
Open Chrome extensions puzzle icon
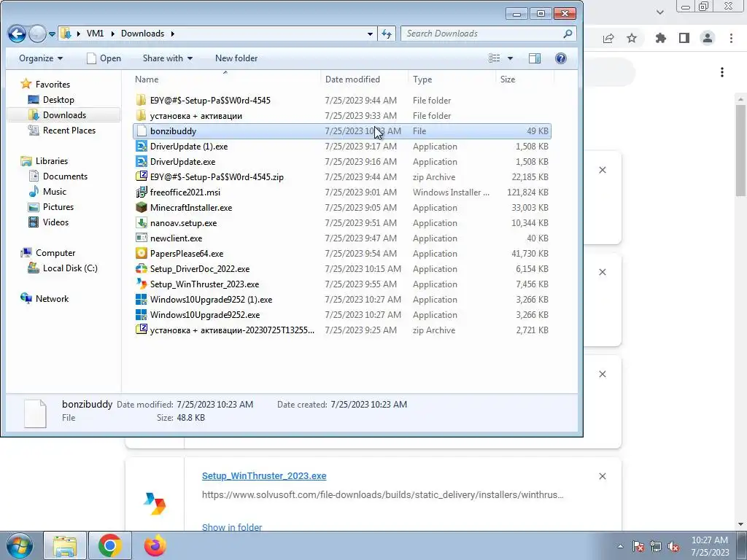click(660, 39)
